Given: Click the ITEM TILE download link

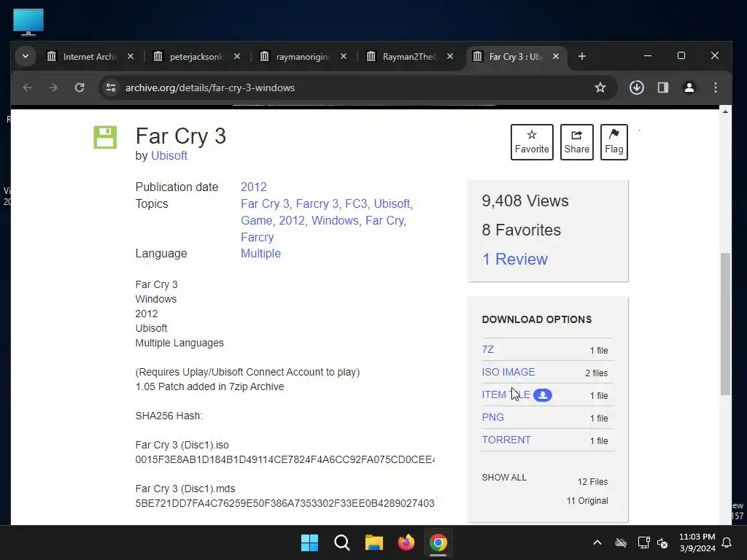Looking at the screenshot, I should click(506, 394).
